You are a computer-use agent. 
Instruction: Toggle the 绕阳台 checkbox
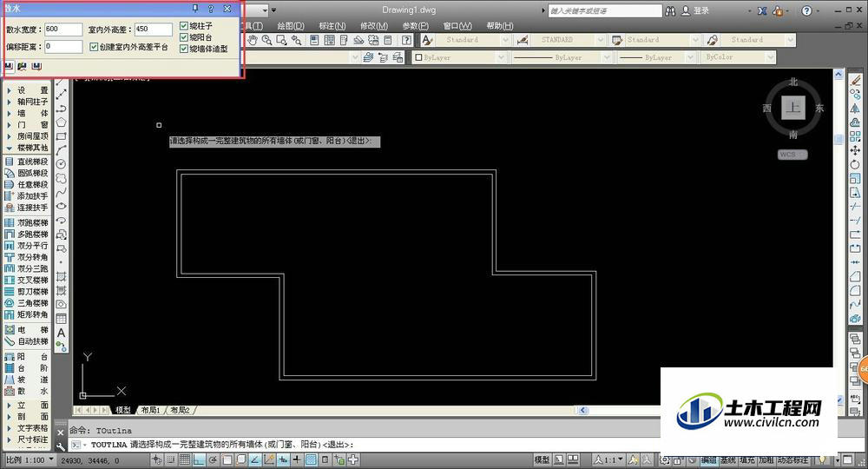(x=184, y=37)
